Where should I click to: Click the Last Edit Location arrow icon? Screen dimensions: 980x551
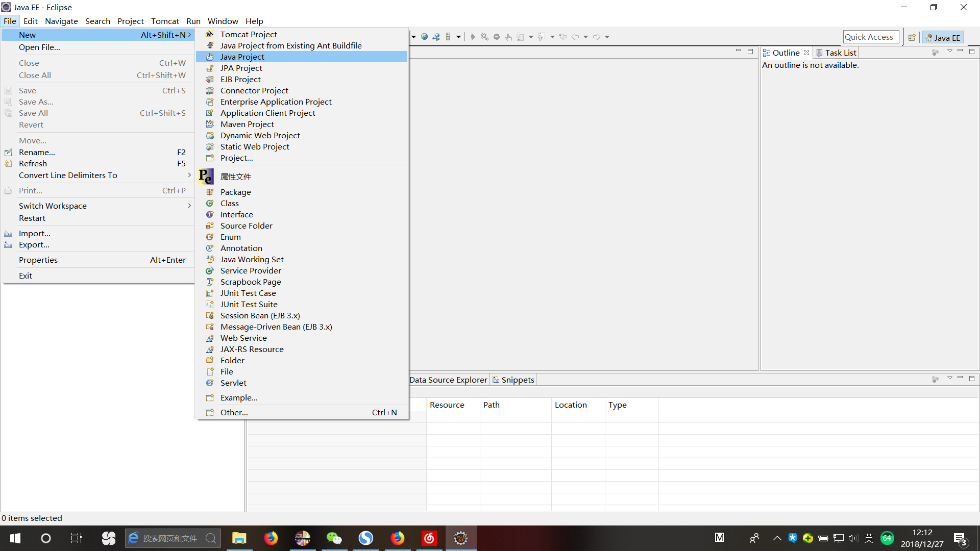[x=563, y=36]
